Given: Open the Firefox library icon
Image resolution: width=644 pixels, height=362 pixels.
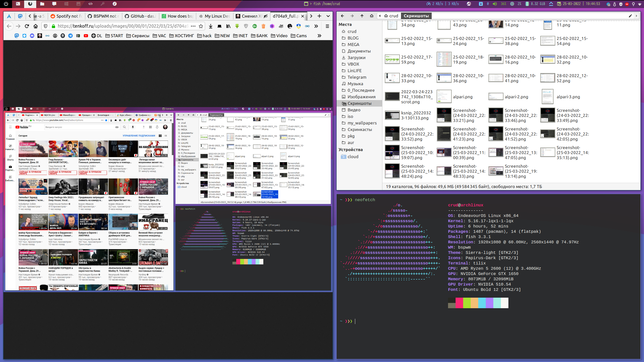Looking at the screenshot, I should click(228, 26).
